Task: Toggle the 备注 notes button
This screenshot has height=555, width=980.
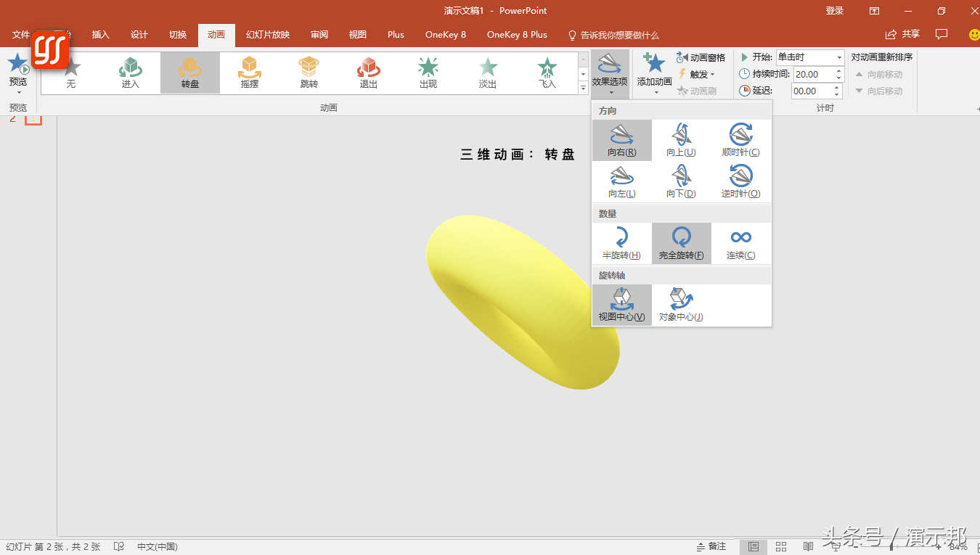Action: 711,546
